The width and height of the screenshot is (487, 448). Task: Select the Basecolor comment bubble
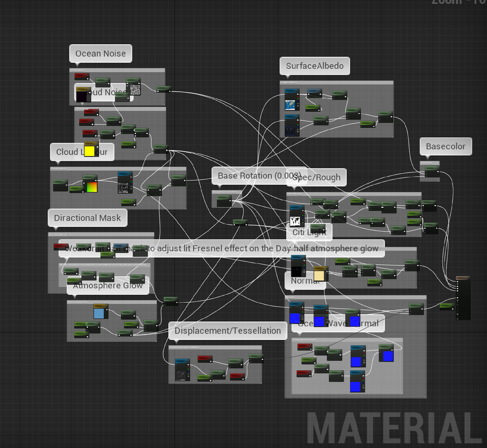(446, 146)
